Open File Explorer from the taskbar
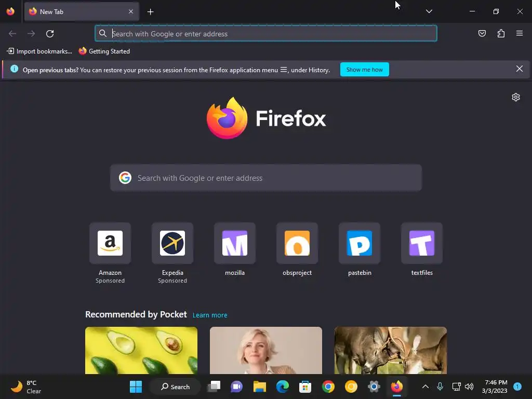Image resolution: width=532 pixels, height=399 pixels. [260, 387]
